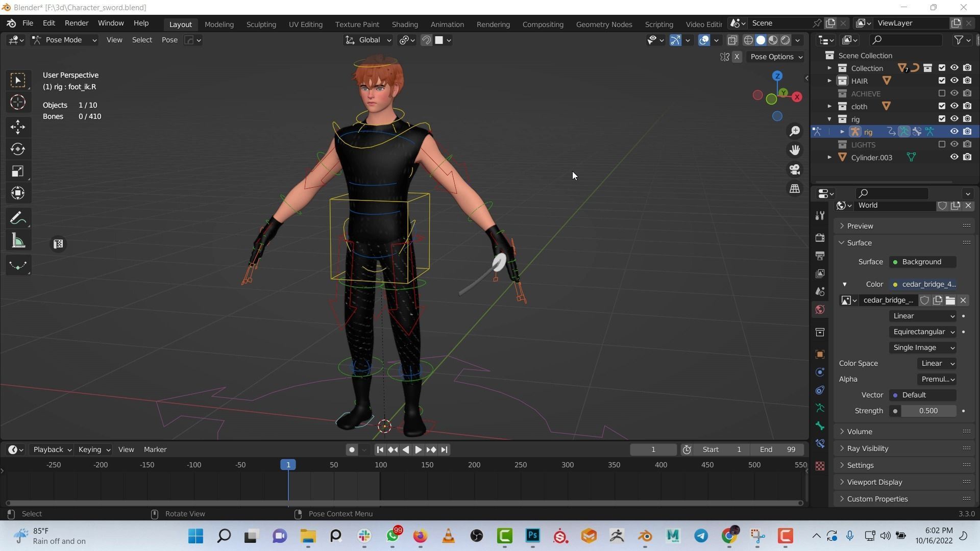Open the cedar_bridge image file folder icon

tap(950, 300)
